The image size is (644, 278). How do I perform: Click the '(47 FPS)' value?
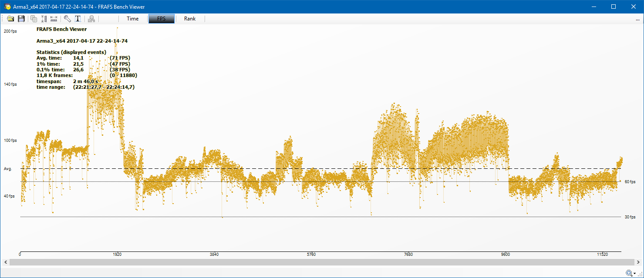[x=120, y=64]
